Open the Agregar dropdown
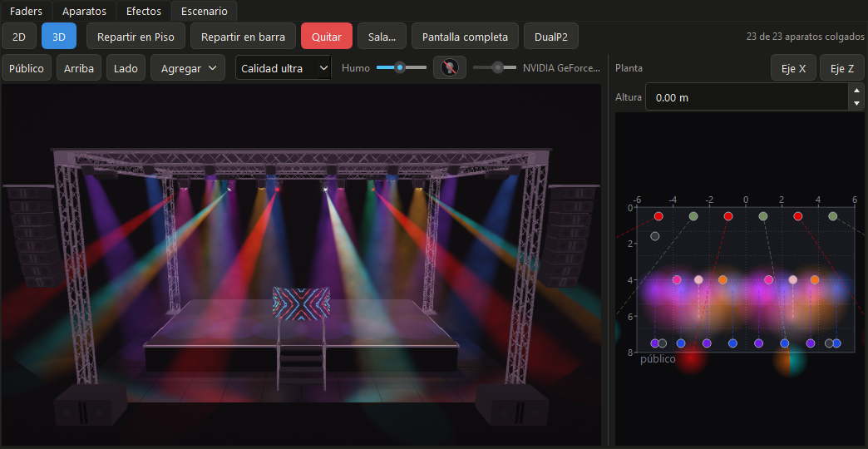 (188, 68)
